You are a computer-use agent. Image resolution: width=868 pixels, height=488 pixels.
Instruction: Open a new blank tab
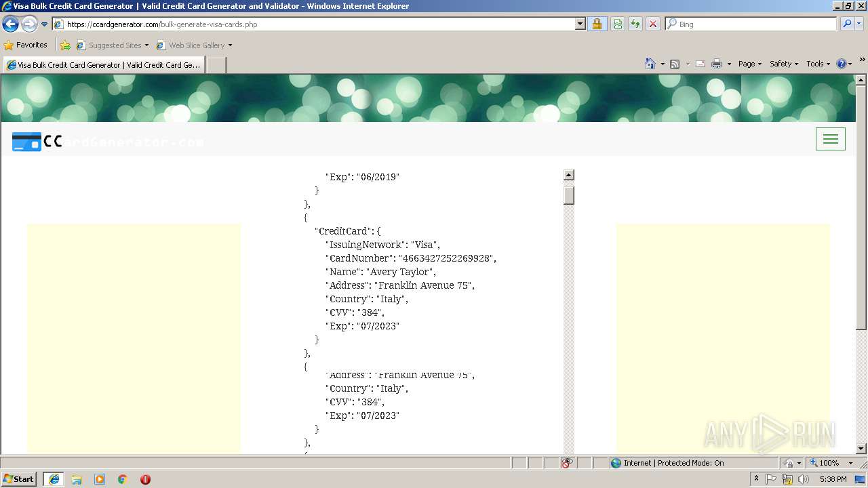point(216,65)
